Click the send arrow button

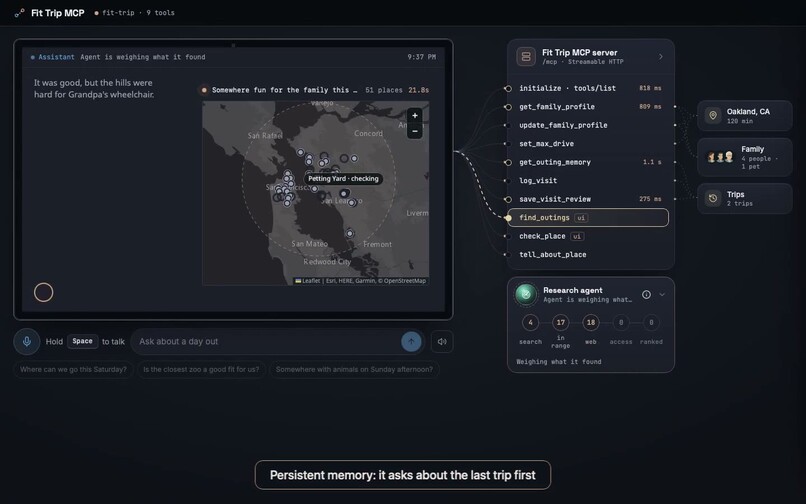411,341
